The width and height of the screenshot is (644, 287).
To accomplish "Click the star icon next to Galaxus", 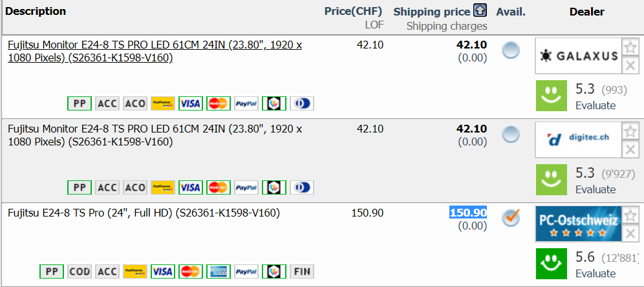I will pos(630,47).
